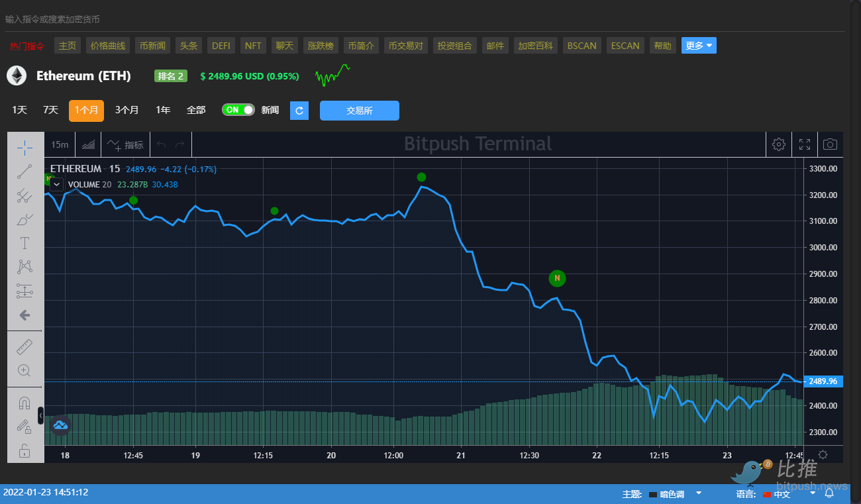Select the trend line drawing tool
Image resolution: width=861 pixels, height=504 pixels.
pyautogui.click(x=25, y=172)
